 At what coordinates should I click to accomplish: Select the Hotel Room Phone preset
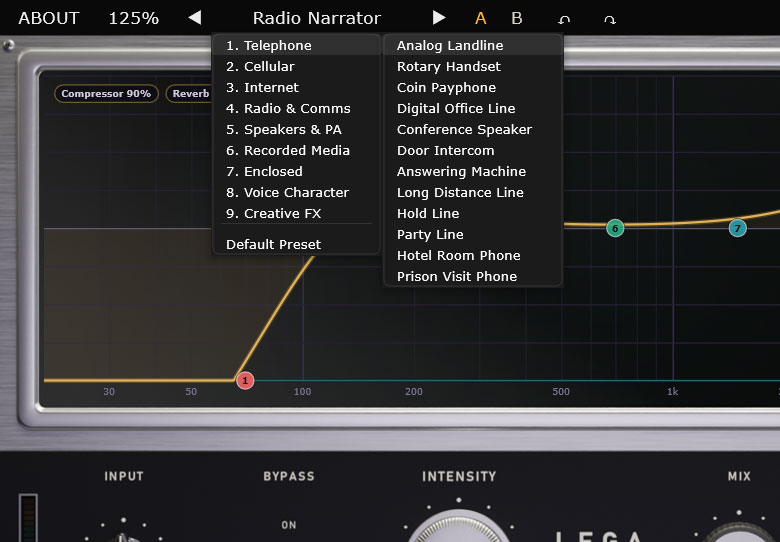coord(473,255)
